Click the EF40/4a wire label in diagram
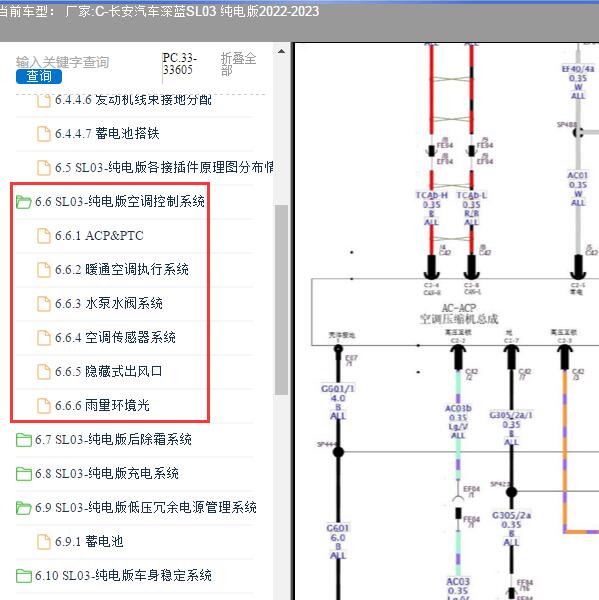Screen dimensions: 599x600 [578, 69]
